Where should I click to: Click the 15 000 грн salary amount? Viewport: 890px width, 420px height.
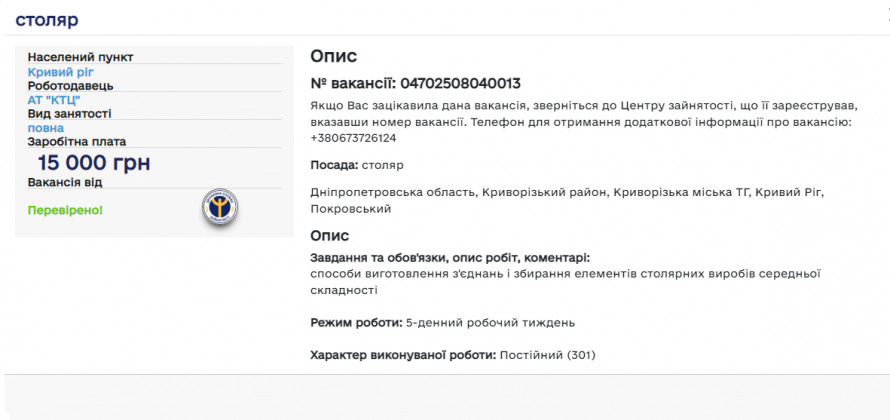[94, 164]
